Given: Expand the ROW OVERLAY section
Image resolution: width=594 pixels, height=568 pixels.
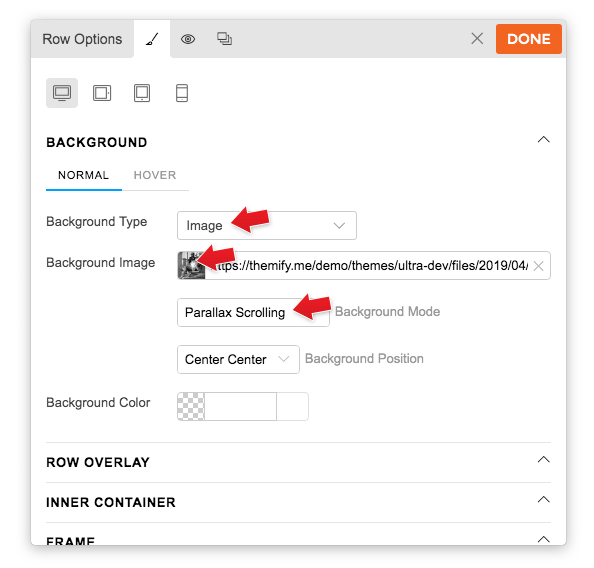Looking at the screenshot, I should pos(543,460).
